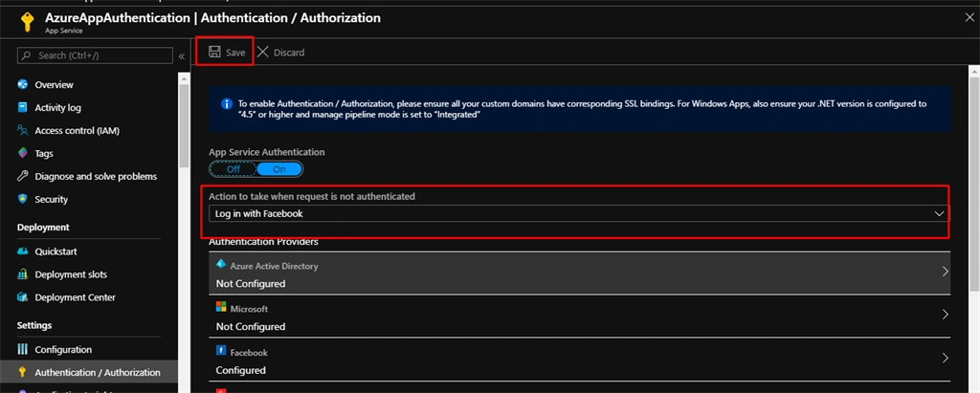Open the Tags menu item

click(x=44, y=153)
